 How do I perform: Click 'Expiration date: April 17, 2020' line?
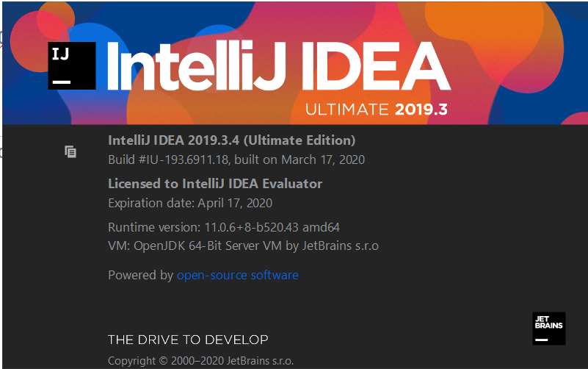[x=190, y=203]
